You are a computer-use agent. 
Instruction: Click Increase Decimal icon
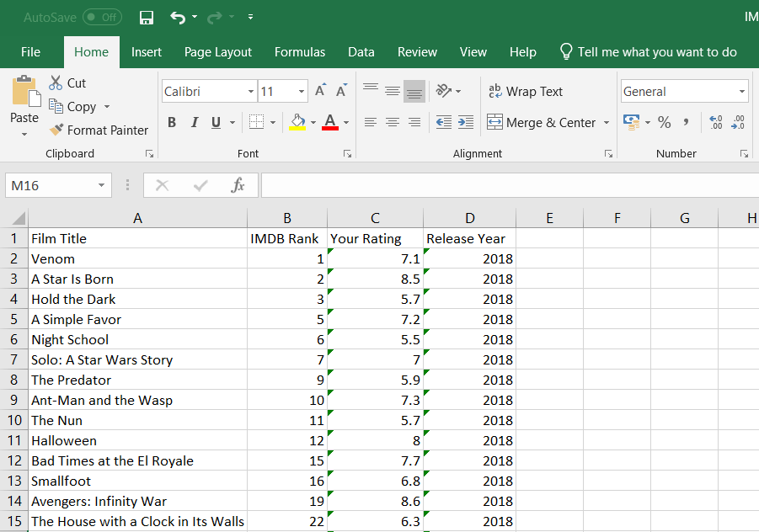pyautogui.click(x=715, y=122)
